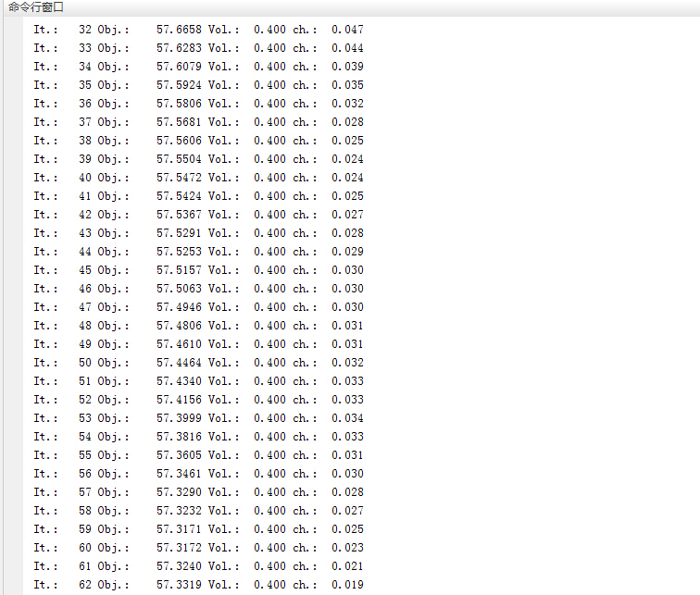Screen dimensions: 700x595
Task: Click objective value 57.3240
Action: pyautogui.click(x=179, y=566)
